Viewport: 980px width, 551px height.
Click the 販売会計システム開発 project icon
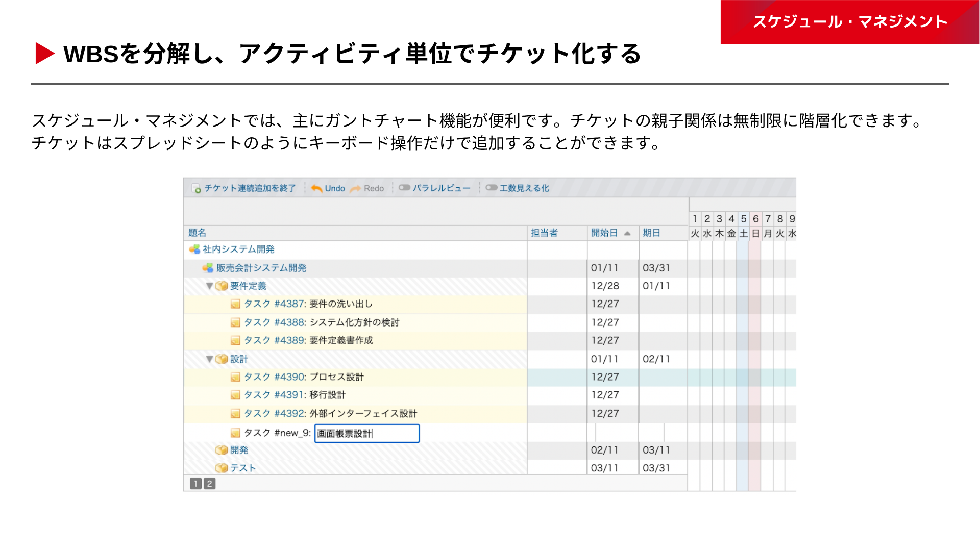coord(208,268)
